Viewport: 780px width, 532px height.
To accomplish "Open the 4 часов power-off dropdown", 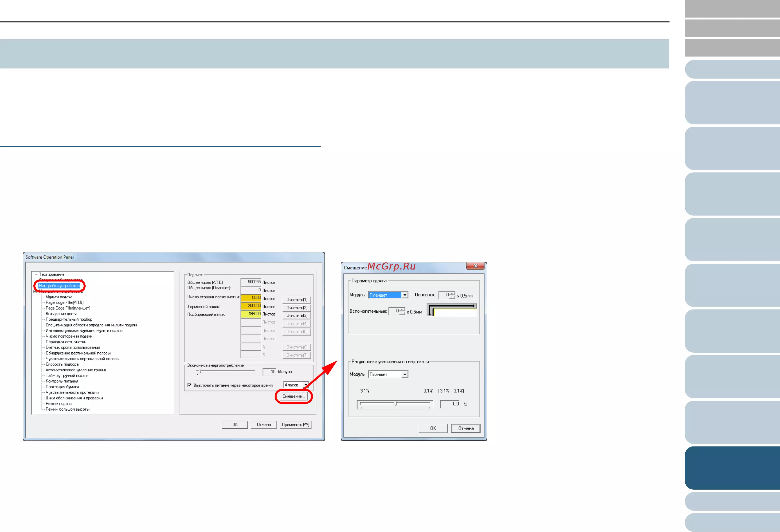I will (x=305, y=385).
